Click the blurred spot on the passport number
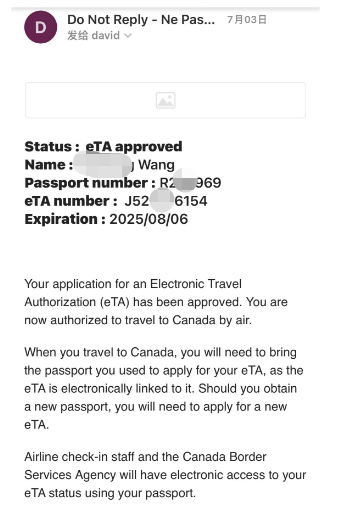Screen dimensions: 361x516 pos(185,181)
